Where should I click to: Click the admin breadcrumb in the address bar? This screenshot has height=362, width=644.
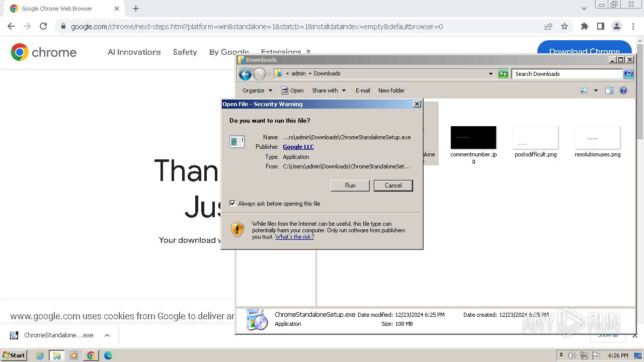pos(298,73)
